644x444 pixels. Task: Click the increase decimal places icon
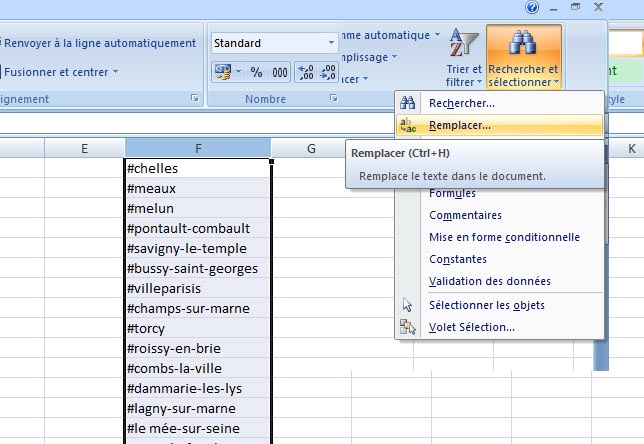(x=306, y=72)
